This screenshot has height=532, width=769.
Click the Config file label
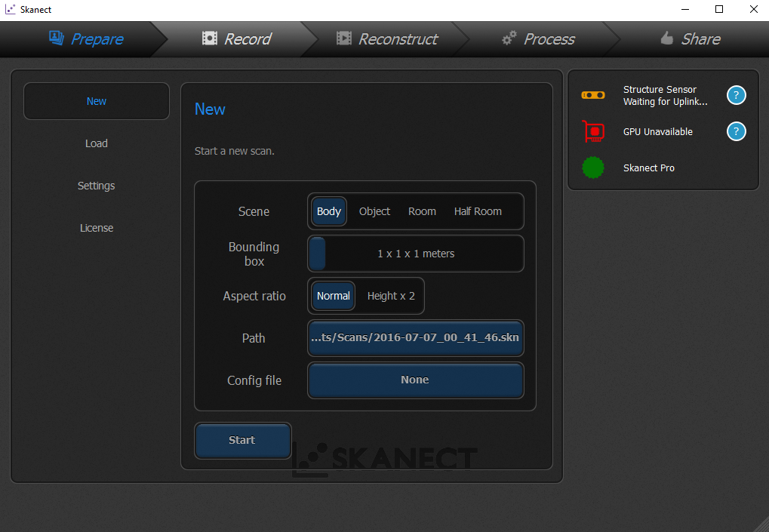click(254, 380)
